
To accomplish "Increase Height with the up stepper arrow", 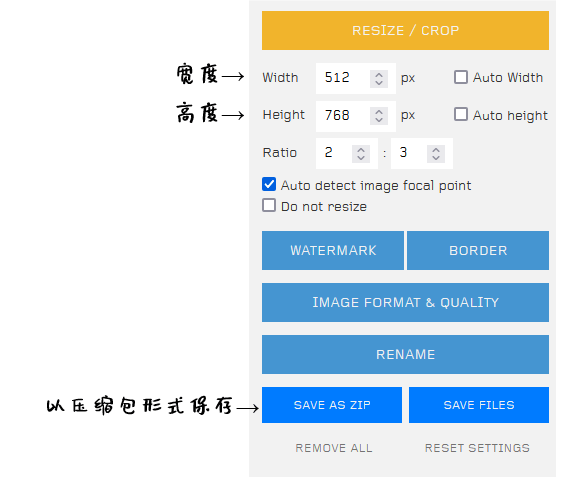I will pyautogui.click(x=379, y=112).
